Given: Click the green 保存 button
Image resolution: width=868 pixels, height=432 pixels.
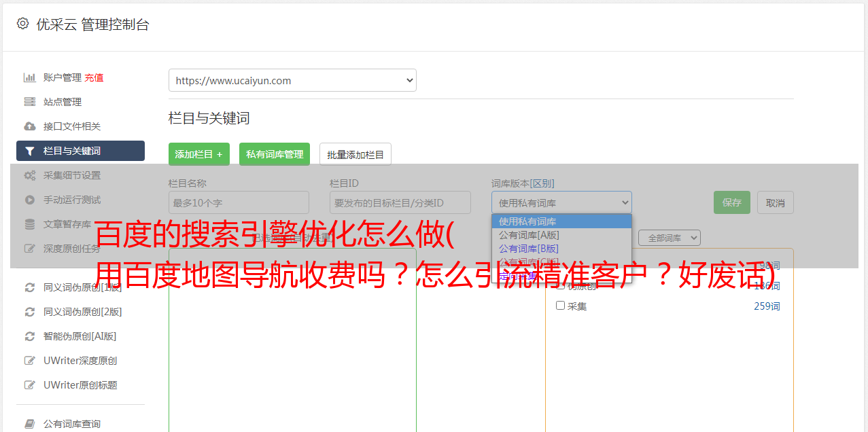Looking at the screenshot, I should tap(732, 202).
